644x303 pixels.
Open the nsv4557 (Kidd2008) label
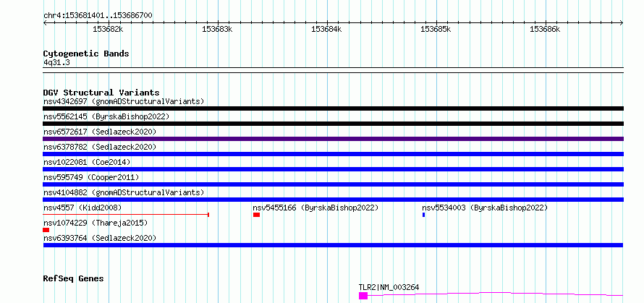82,208
